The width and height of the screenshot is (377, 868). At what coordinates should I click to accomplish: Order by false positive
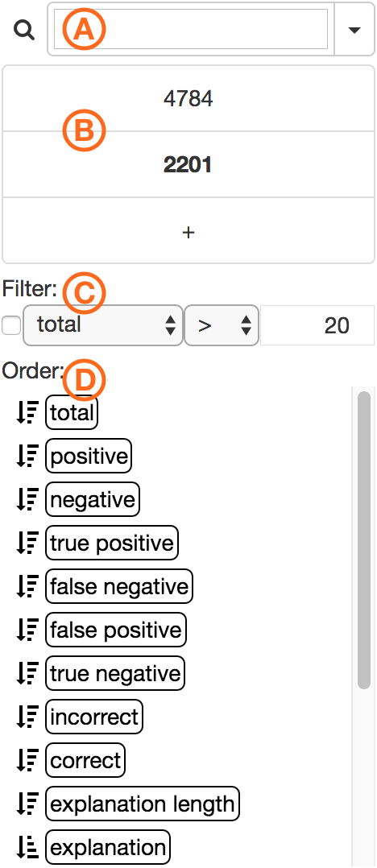[x=116, y=630]
